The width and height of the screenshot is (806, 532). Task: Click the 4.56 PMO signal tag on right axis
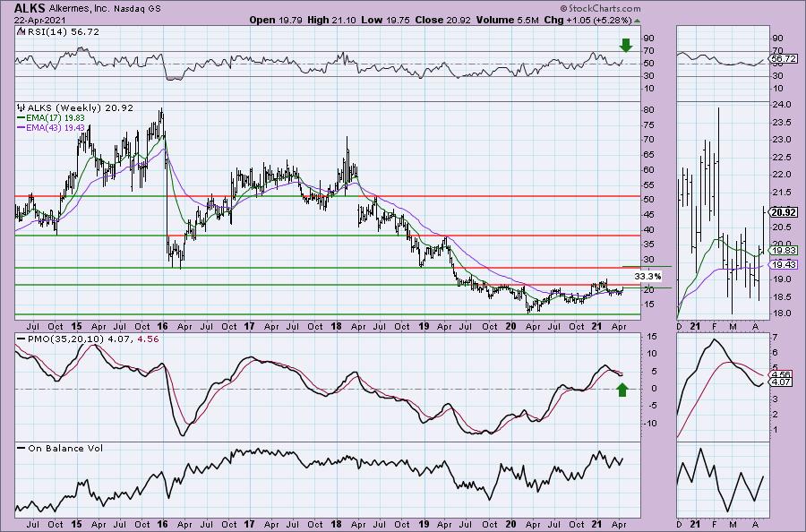click(782, 374)
